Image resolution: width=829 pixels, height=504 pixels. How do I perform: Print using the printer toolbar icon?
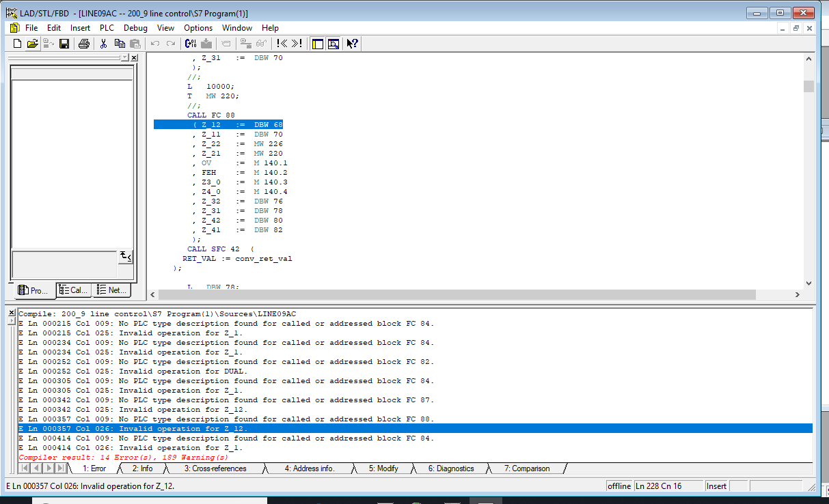[83, 44]
